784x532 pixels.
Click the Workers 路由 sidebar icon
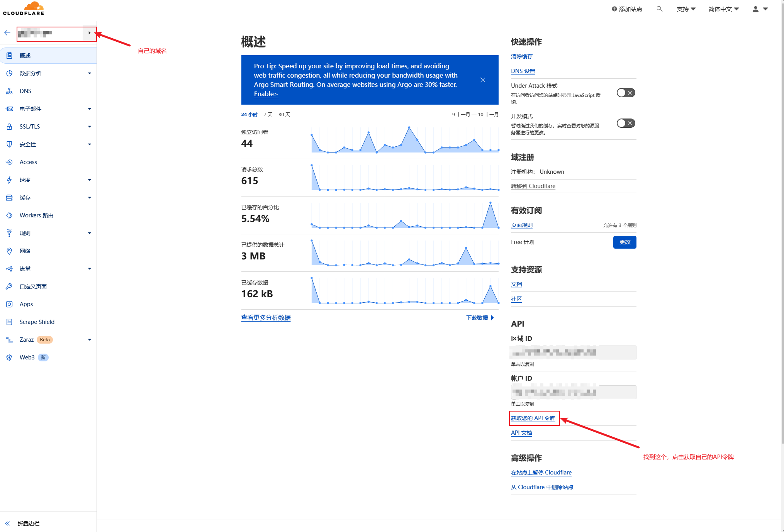[x=9, y=215]
